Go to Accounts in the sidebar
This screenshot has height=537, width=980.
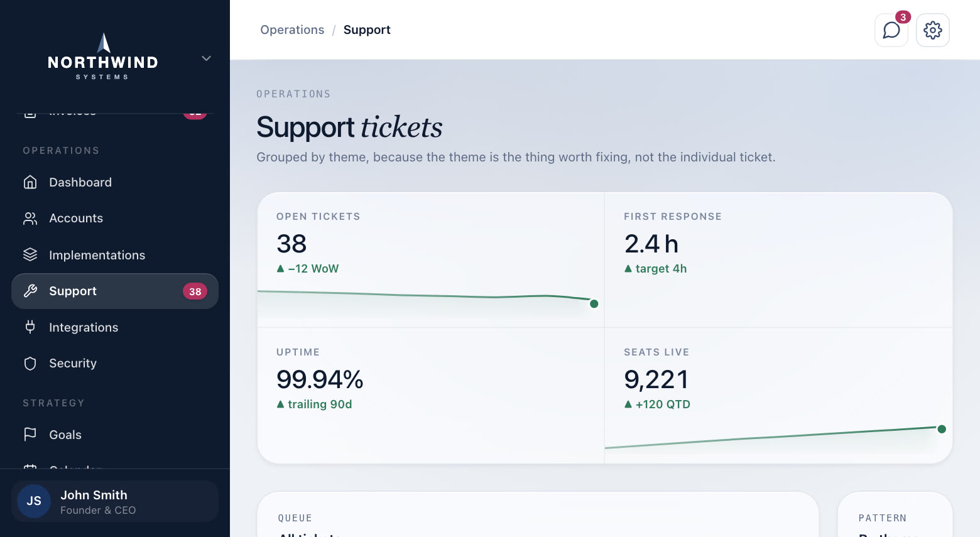pyautogui.click(x=115, y=218)
